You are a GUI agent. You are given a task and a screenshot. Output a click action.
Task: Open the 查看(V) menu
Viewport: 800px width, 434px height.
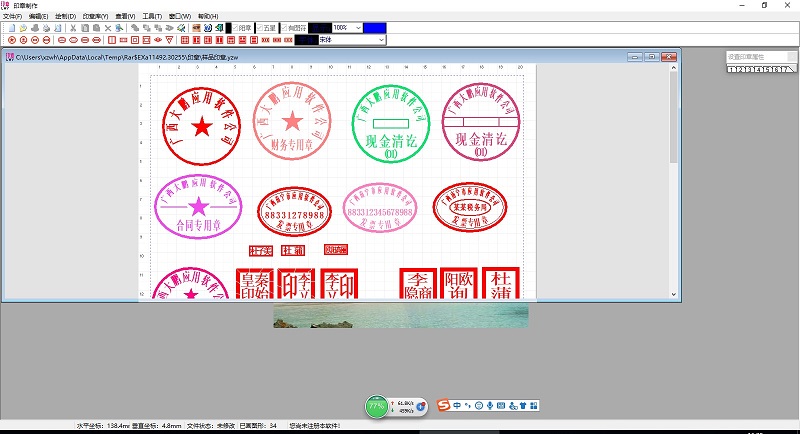pyautogui.click(x=125, y=16)
